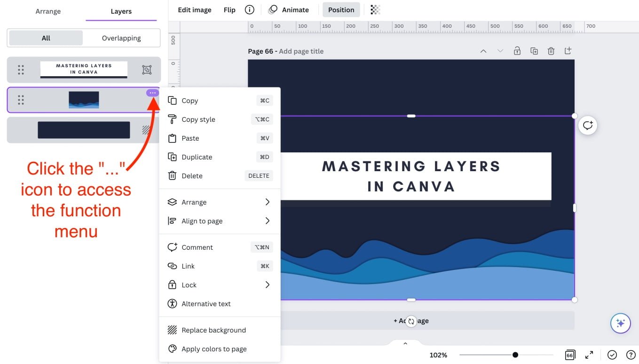Add a comment using the speech bubble icon
Image resolution: width=639 pixels, height=364 pixels.
(x=588, y=125)
